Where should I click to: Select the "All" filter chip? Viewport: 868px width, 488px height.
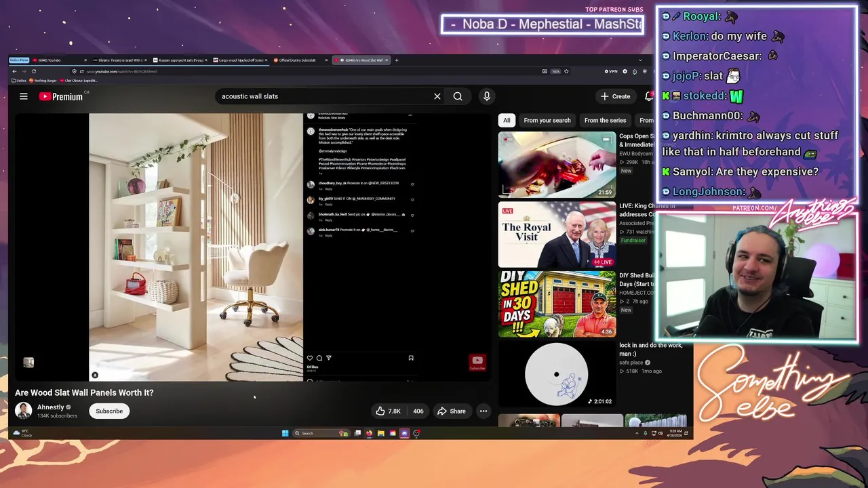[507, 120]
